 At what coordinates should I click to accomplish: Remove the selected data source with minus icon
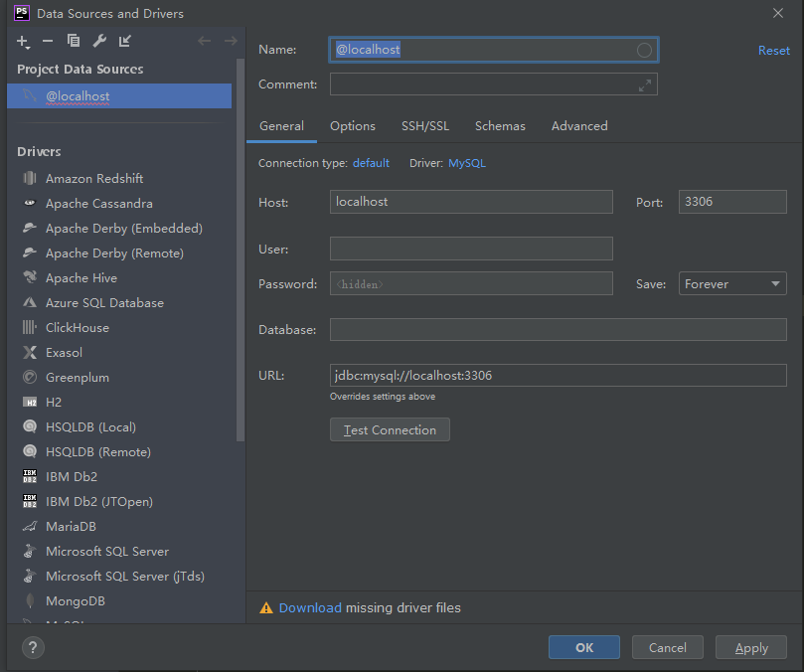(48, 41)
